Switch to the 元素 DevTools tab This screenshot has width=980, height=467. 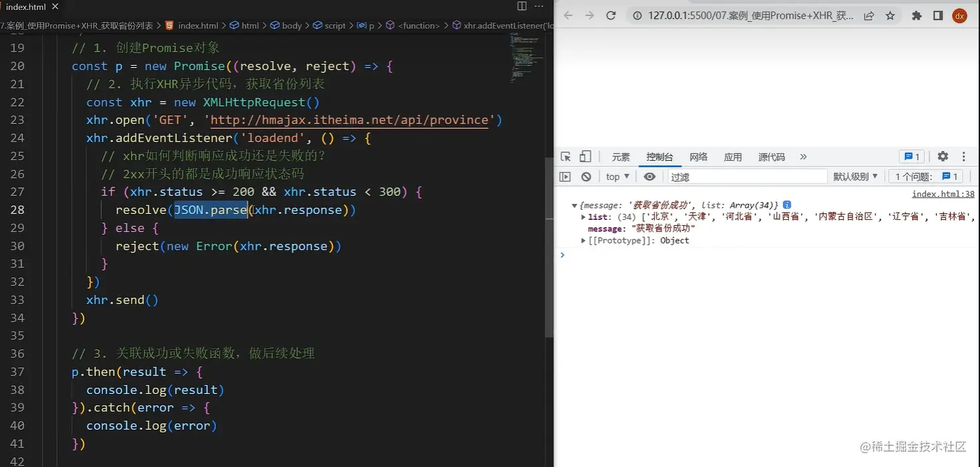click(621, 157)
